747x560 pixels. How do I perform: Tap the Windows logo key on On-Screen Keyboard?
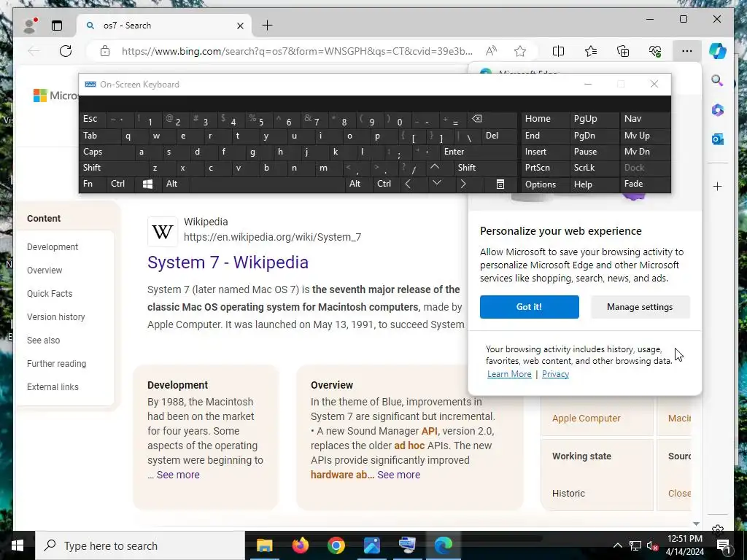click(x=147, y=184)
